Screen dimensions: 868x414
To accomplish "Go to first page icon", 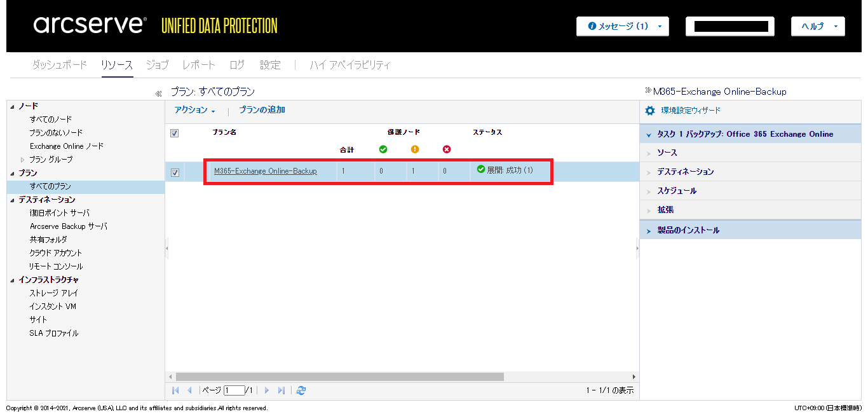I will tap(176, 390).
